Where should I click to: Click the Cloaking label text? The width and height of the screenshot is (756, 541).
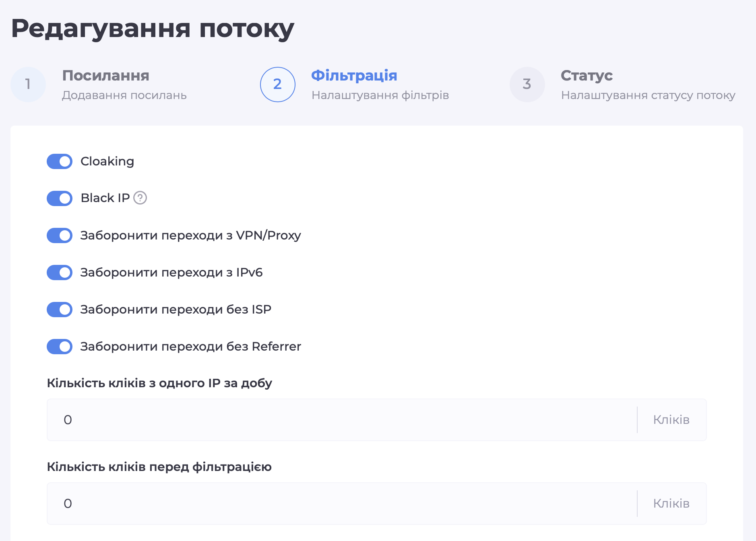point(107,161)
